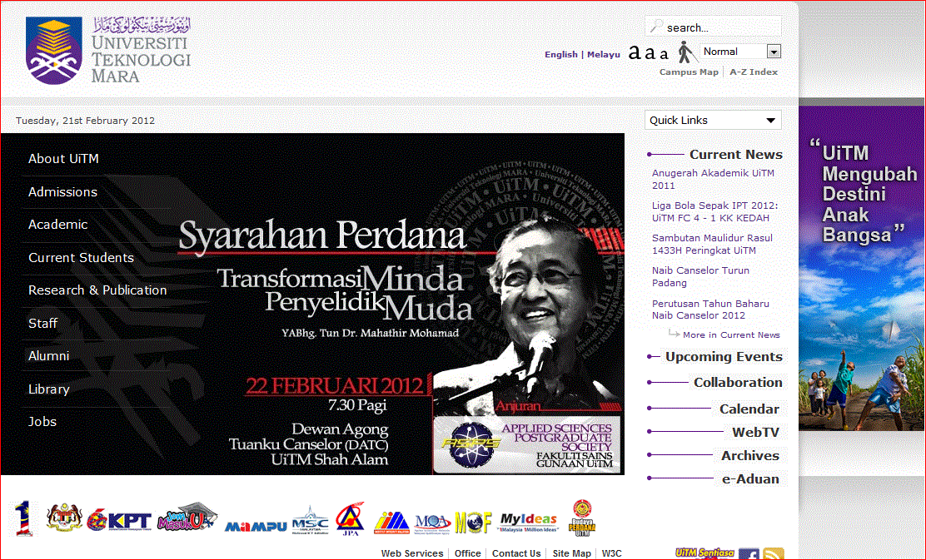The height and width of the screenshot is (560, 926).
Task: Open the Institut Integriti Malaysia logo
Action: [x=391, y=523]
